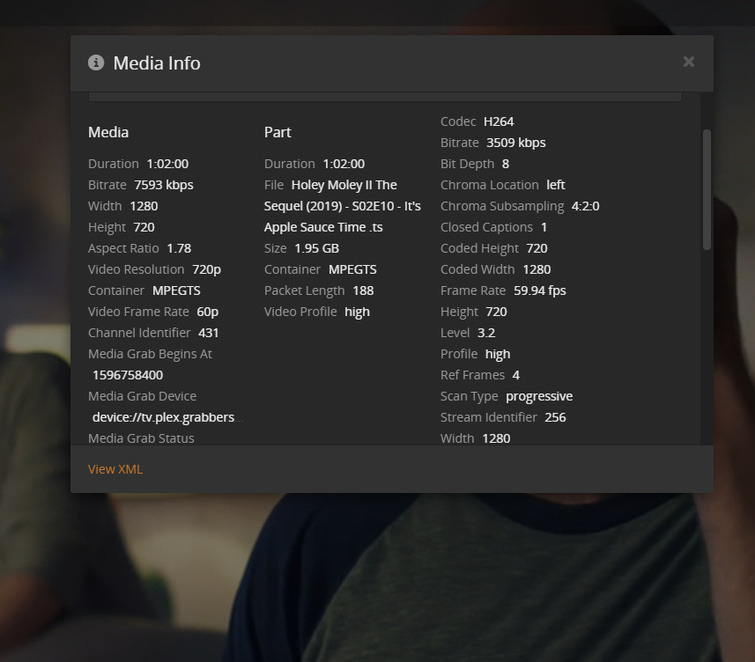This screenshot has height=662, width=755.
Task: Click the Level value 3.2
Action: pyautogui.click(x=486, y=333)
